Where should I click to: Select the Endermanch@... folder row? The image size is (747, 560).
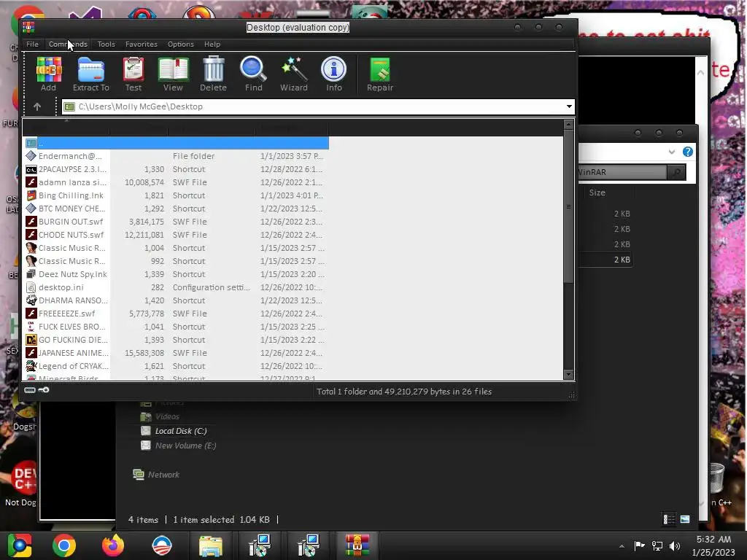pos(177,156)
